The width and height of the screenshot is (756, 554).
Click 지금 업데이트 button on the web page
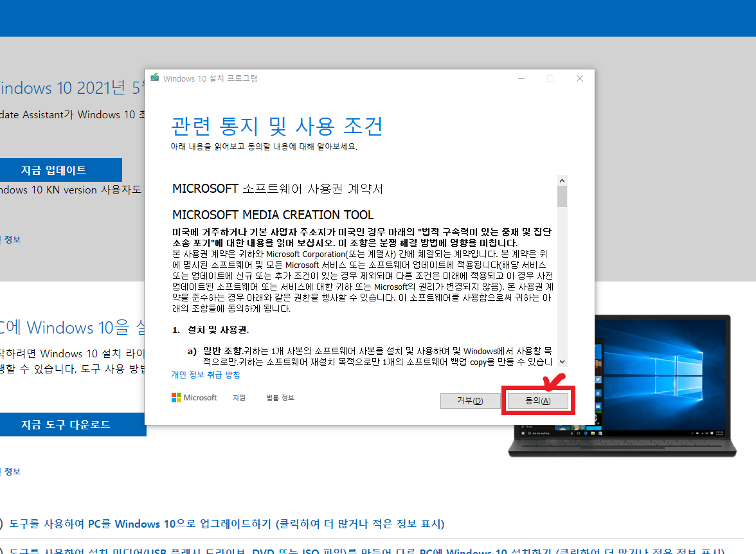pyautogui.click(x=60, y=170)
